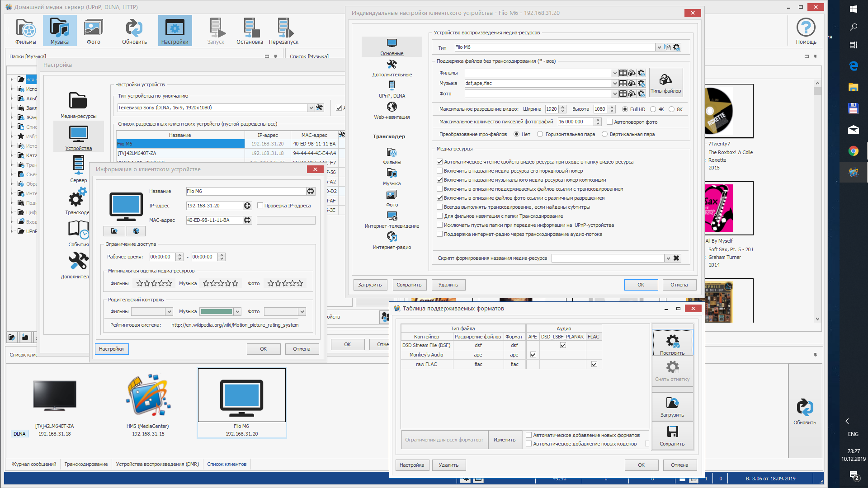The width and height of the screenshot is (868, 488).
Task: Select Дополнительные settings icon in device dialog
Action: tap(392, 68)
